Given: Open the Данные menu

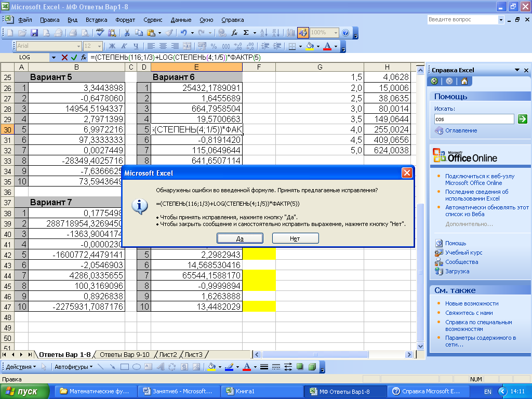Looking at the screenshot, I should coord(181,20).
